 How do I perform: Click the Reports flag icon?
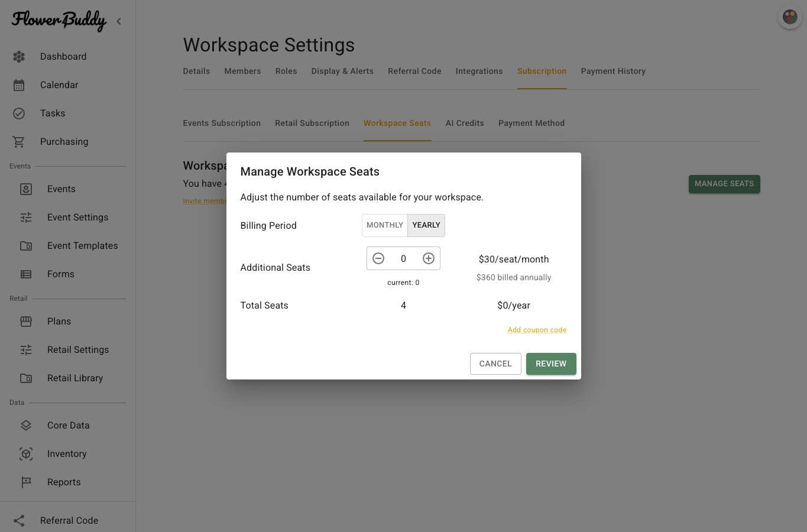tap(26, 482)
